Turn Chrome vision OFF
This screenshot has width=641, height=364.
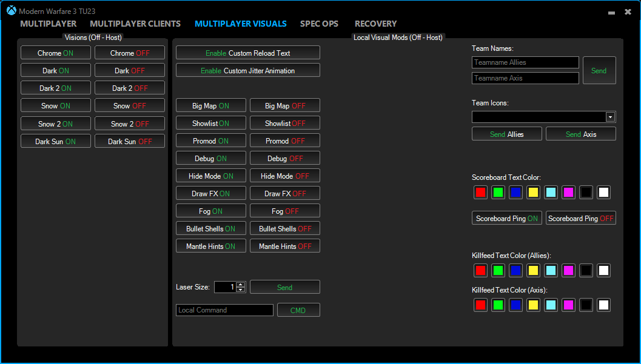coord(130,53)
